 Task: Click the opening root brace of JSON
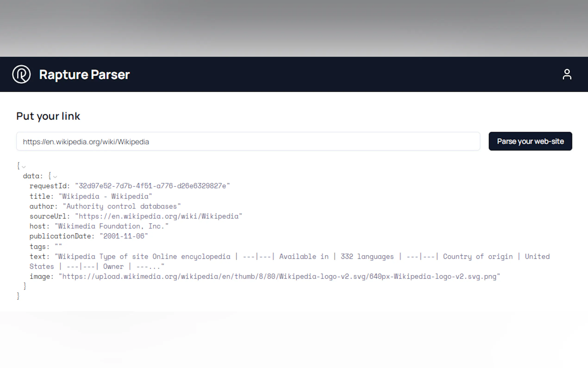(x=18, y=166)
